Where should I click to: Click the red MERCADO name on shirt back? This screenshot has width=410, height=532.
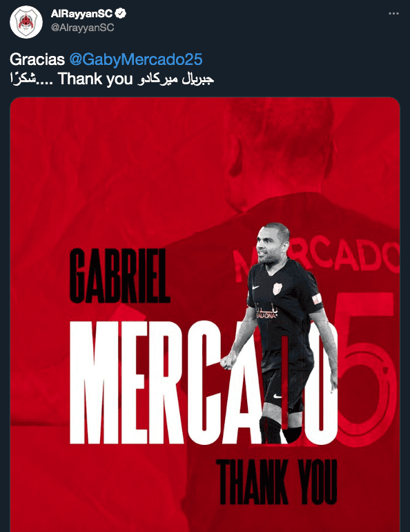pos(317,260)
